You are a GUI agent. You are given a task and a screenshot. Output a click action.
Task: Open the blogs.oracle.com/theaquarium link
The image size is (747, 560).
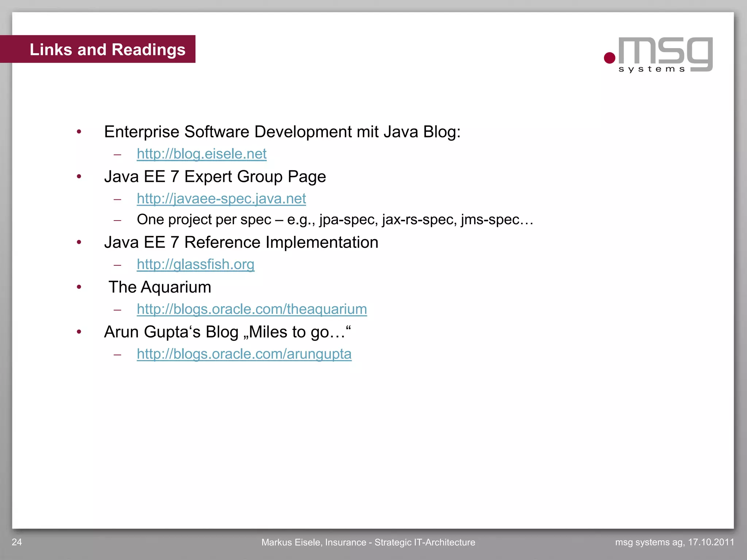[x=252, y=309]
